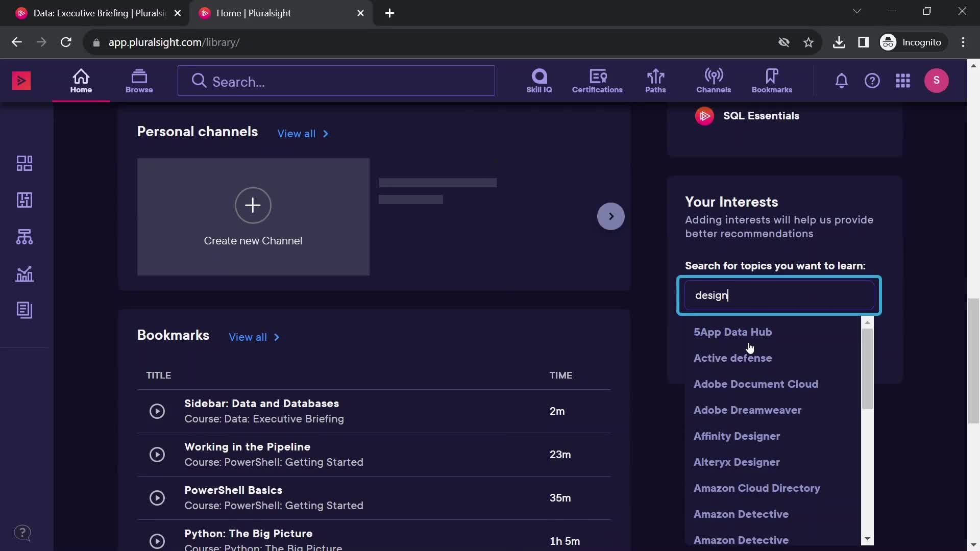Click the help question mark icon
Screen dimensions: 980x551
(872, 80)
